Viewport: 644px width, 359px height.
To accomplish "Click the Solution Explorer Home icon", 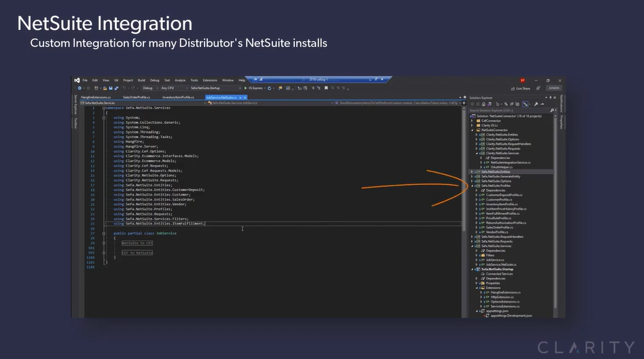I will [484, 104].
